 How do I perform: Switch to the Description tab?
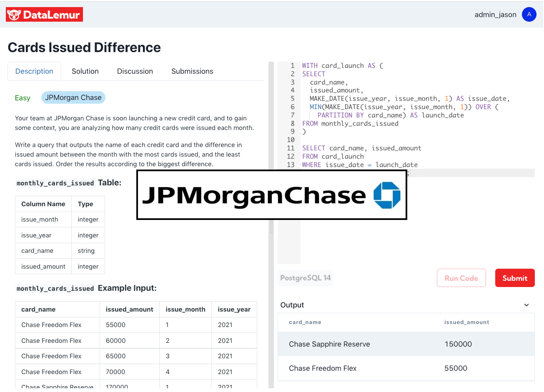coord(34,71)
